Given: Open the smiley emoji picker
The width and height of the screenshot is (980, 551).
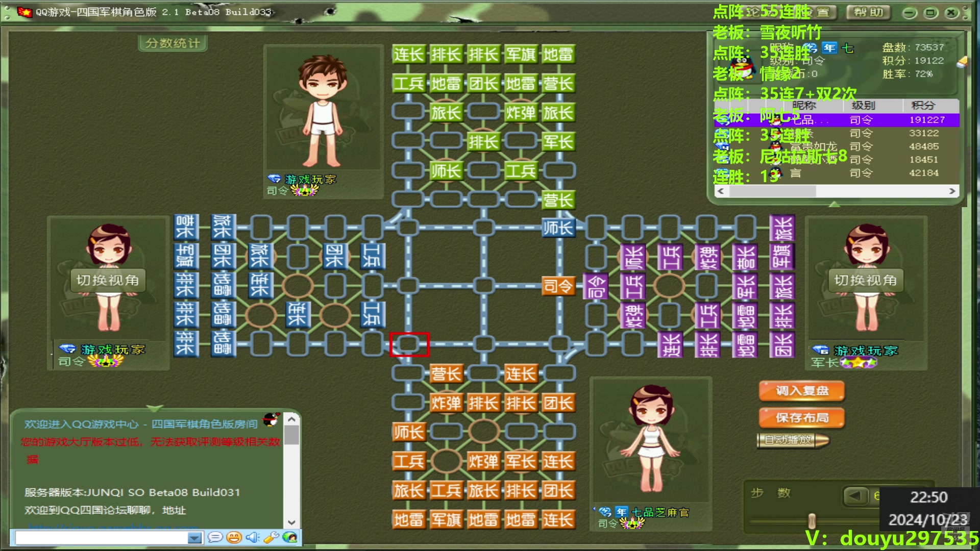Looking at the screenshot, I should tap(234, 537).
